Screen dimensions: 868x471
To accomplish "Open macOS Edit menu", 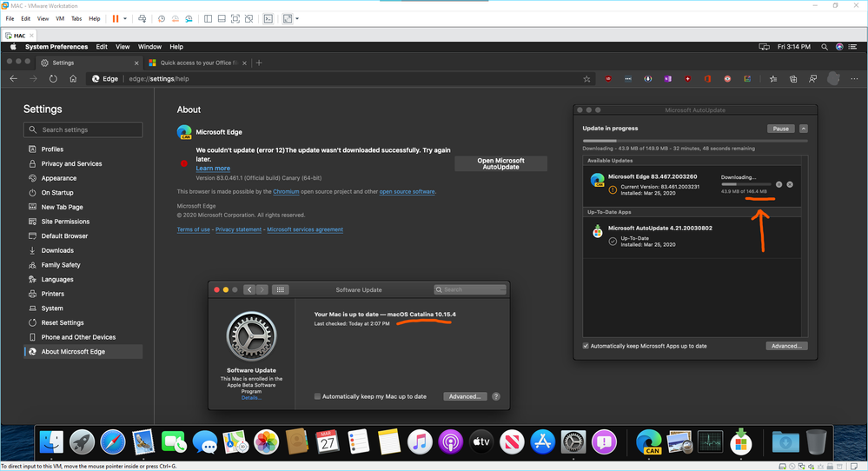I will pyautogui.click(x=102, y=47).
